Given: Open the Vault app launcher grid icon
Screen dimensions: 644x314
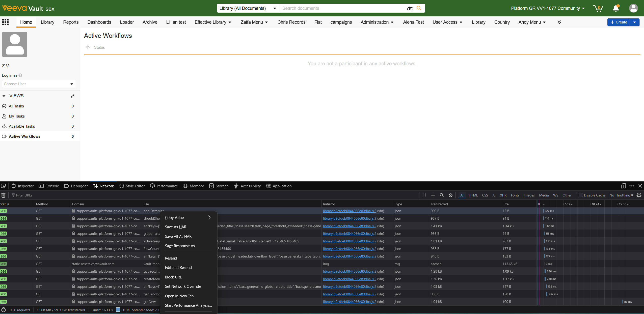Looking at the screenshot, I should (x=5, y=22).
